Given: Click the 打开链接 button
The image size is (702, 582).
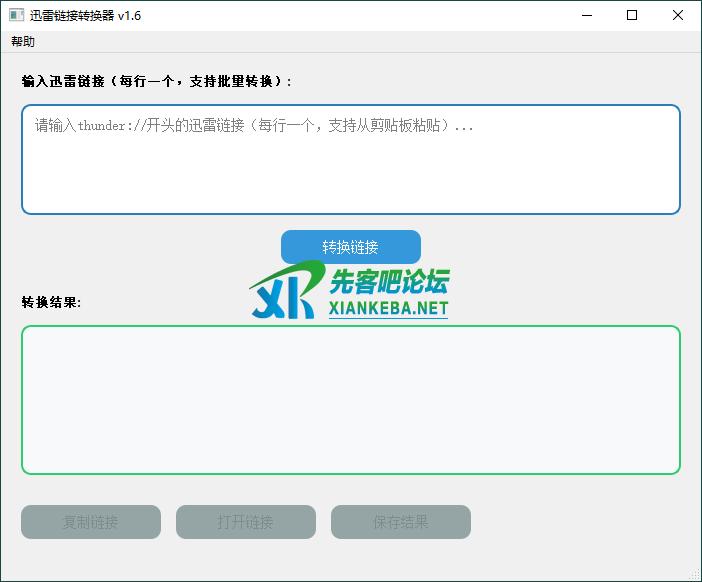Looking at the screenshot, I should click(245, 522).
